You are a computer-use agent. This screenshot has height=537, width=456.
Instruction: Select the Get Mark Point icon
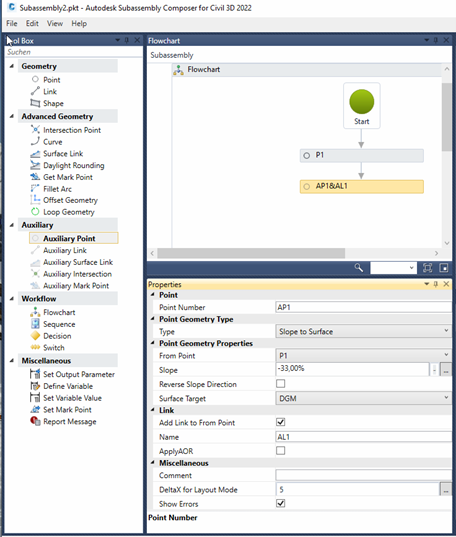(35, 177)
